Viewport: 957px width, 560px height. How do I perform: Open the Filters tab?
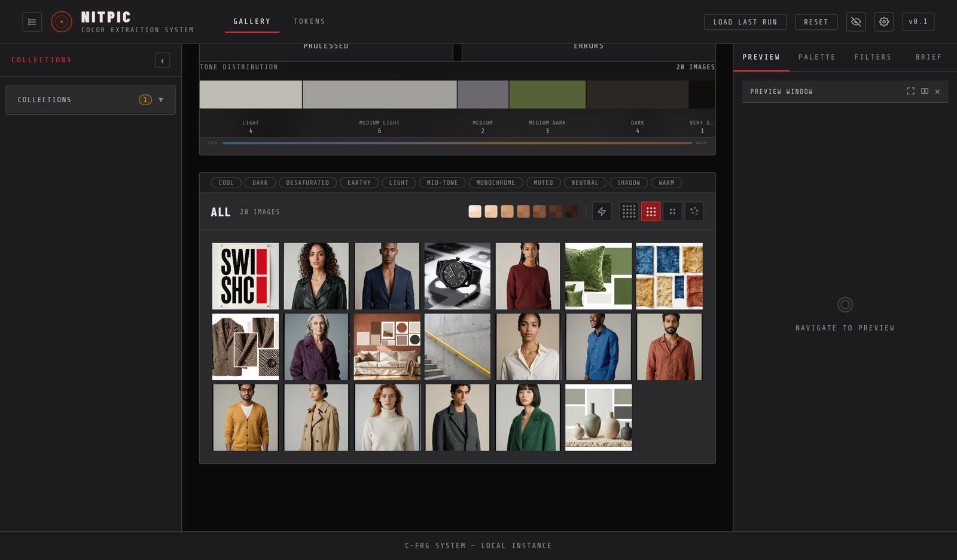click(873, 57)
